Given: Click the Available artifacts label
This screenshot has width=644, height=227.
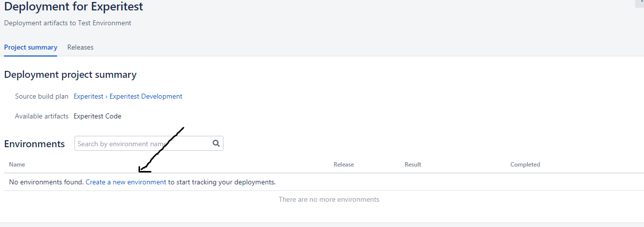Looking at the screenshot, I should pyautogui.click(x=42, y=116).
